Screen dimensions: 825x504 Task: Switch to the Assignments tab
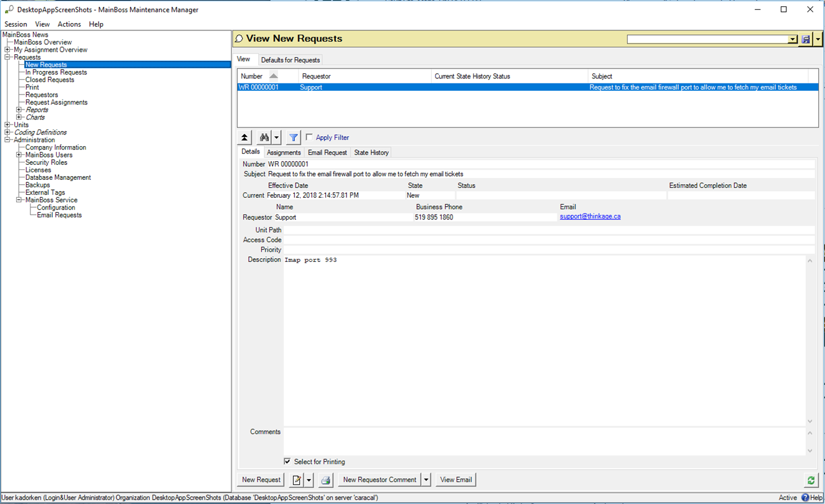click(284, 152)
